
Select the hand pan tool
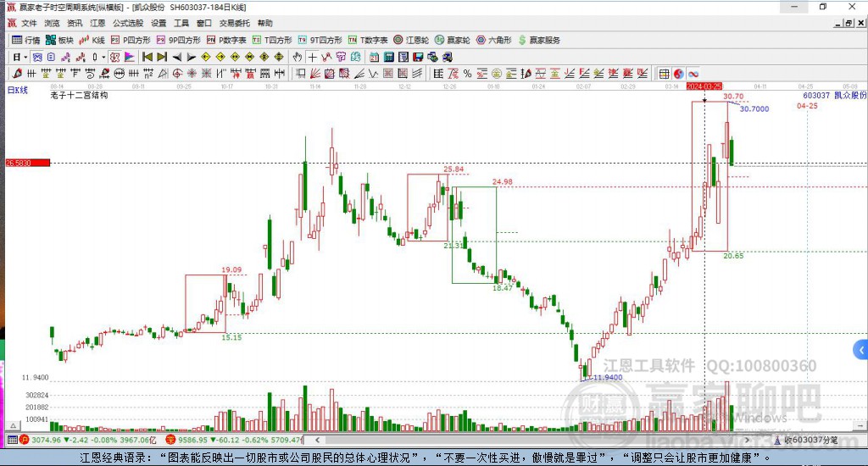(298, 57)
